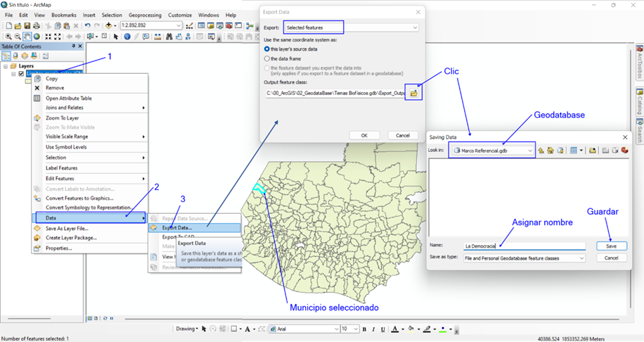The image size is (644, 342).
Task: Click List By Drawing Order icon
Action: (6, 56)
